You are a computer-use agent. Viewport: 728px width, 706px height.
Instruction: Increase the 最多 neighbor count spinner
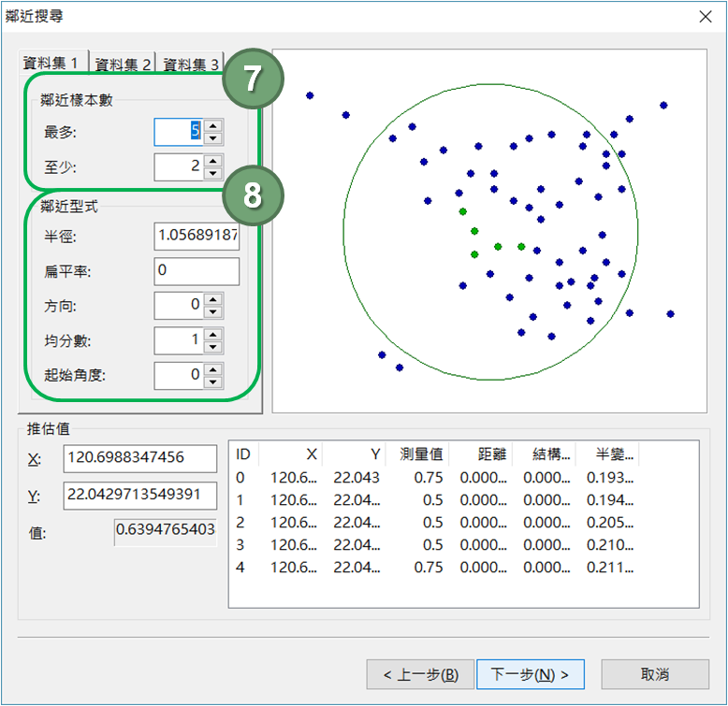point(213,125)
